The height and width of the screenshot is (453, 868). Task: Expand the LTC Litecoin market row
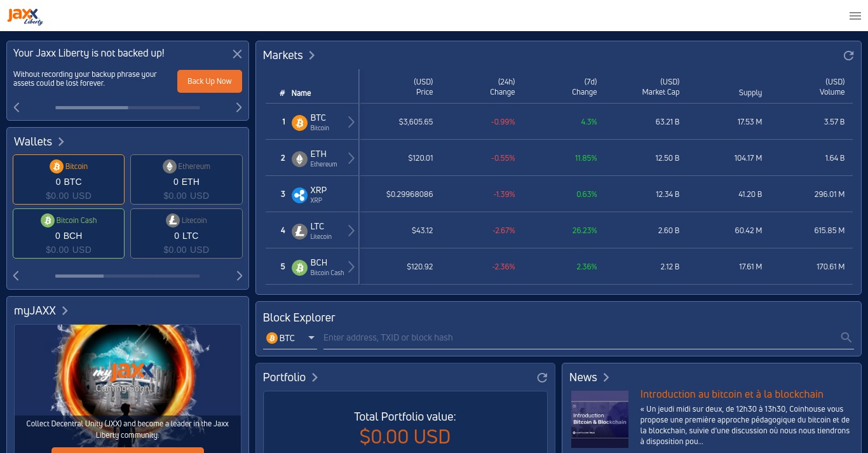click(351, 231)
